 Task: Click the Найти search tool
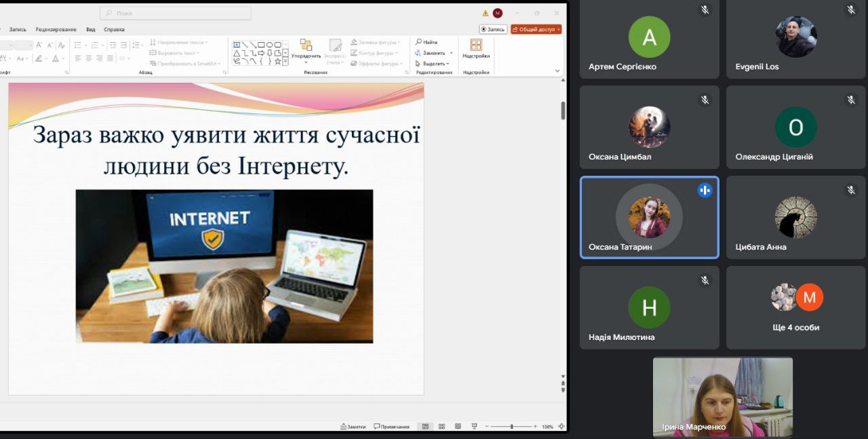click(427, 42)
